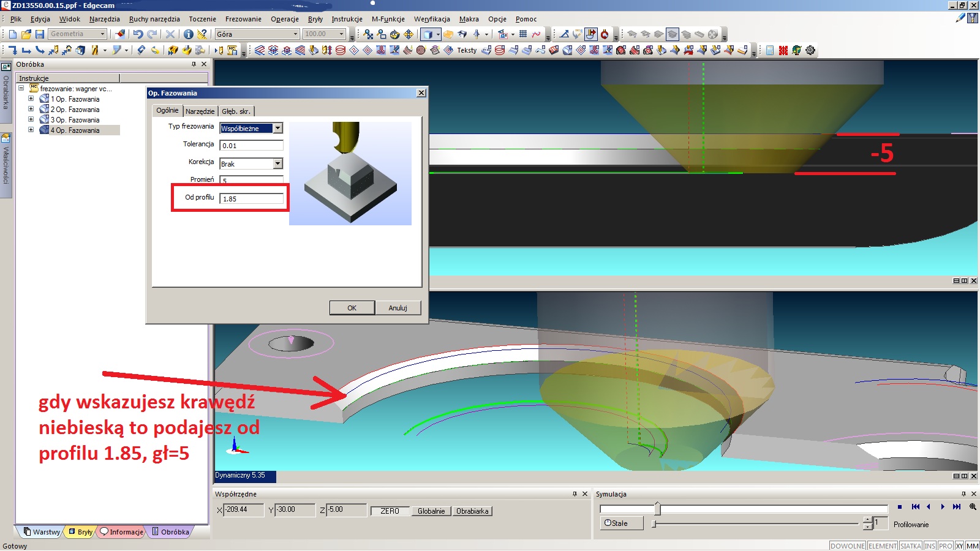
Task: Toggle the INS status bar indicator
Action: tap(930, 545)
